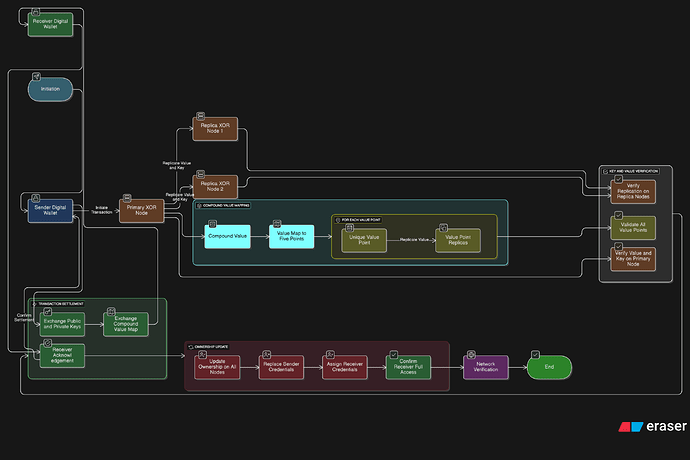Select the Receiver Digital Wallet node
This screenshot has height=460, width=690.
(x=50, y=24)
